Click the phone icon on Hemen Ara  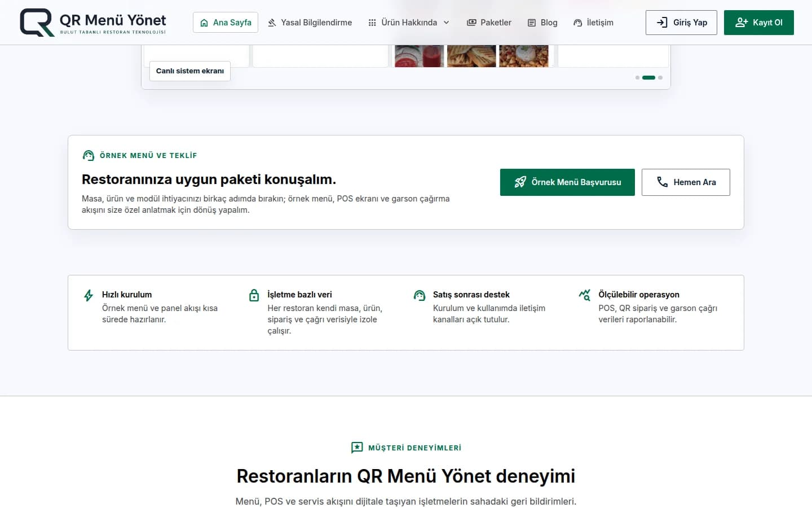pos(663,182)
